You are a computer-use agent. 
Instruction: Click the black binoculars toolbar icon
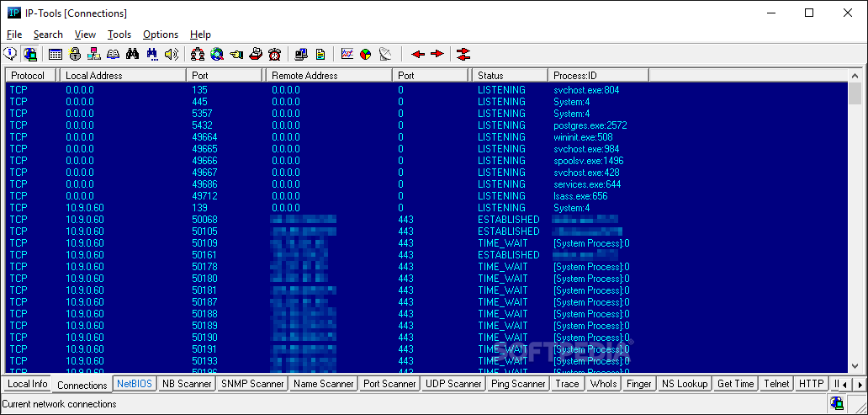coord(132,54)
